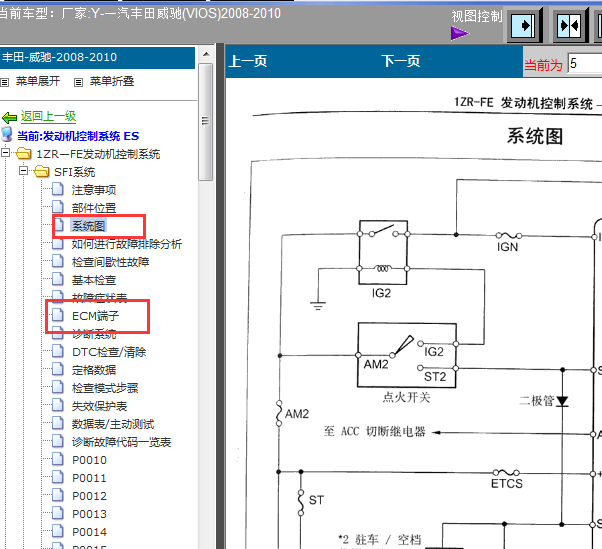Viewport: 602px width, 549px height.
Task: Open the 定格数据 document
Action: (x=94, y=370)
